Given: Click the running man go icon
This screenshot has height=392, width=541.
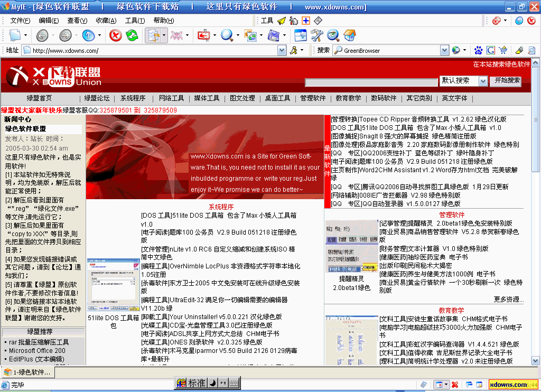Looking at the screenshot, I should (x=294, y=50).
